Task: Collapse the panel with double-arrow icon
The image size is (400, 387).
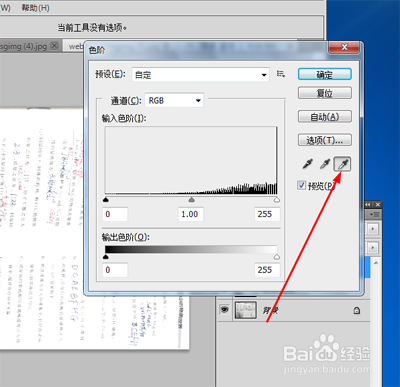Action: [368, 204]
